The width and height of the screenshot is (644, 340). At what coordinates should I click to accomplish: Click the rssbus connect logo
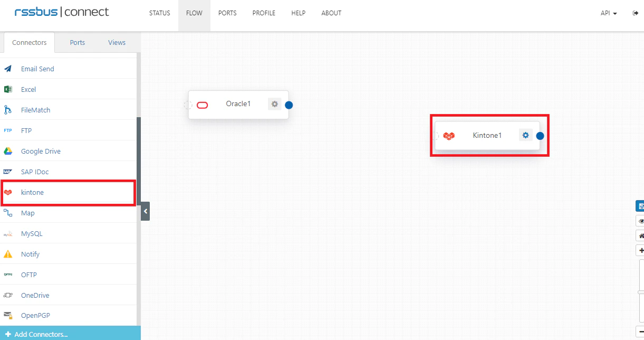(x=62, y=12)
